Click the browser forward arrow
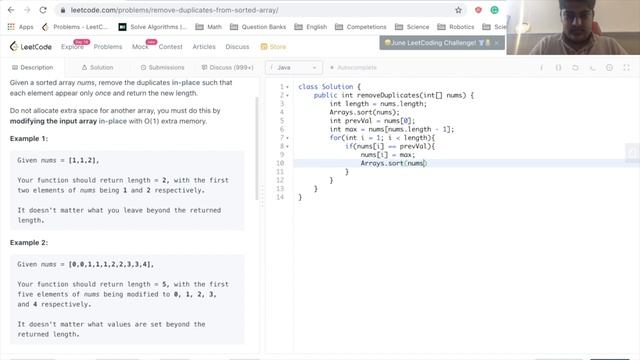This screenshot has width=640, height=360. coord(27,10)
